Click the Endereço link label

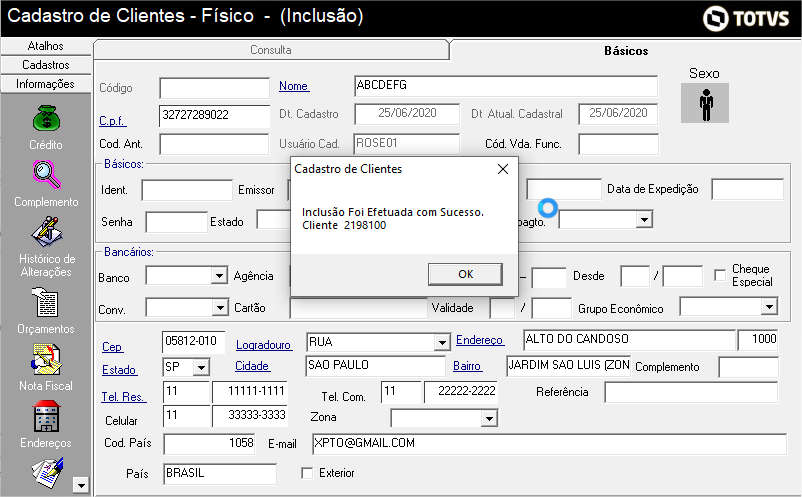(479, 340)
